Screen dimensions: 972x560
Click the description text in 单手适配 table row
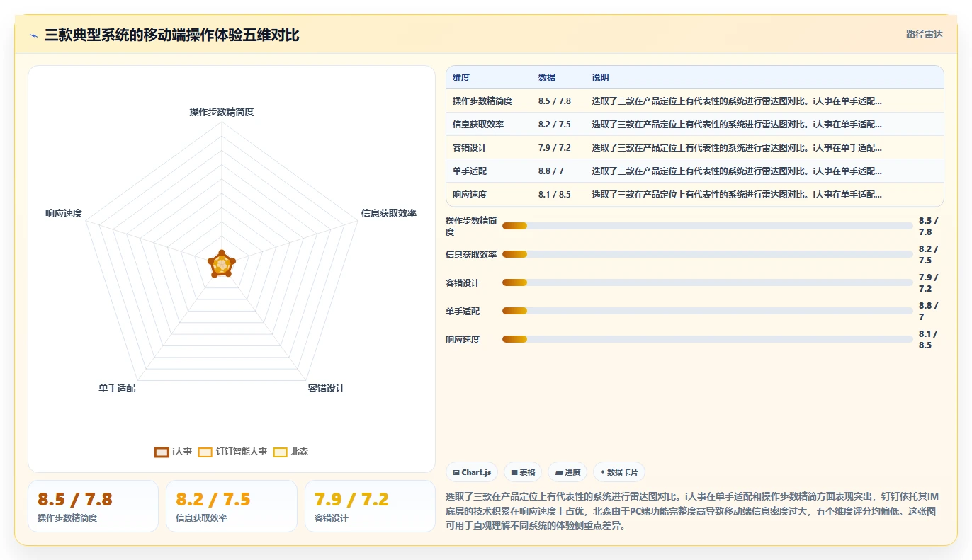point(737,171)
